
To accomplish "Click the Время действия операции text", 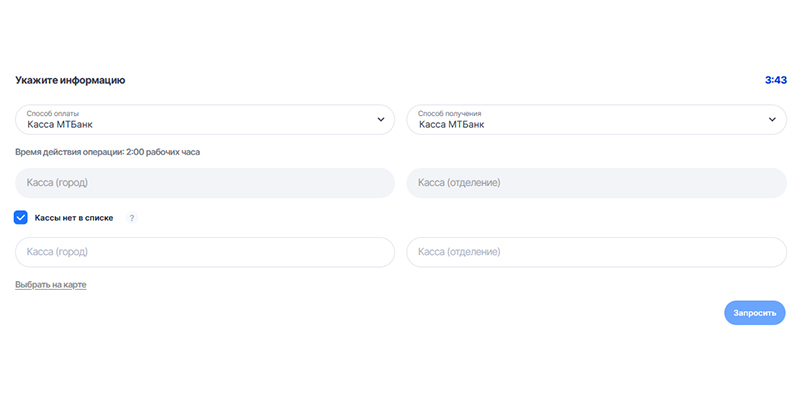I will (x=108, y=152).
